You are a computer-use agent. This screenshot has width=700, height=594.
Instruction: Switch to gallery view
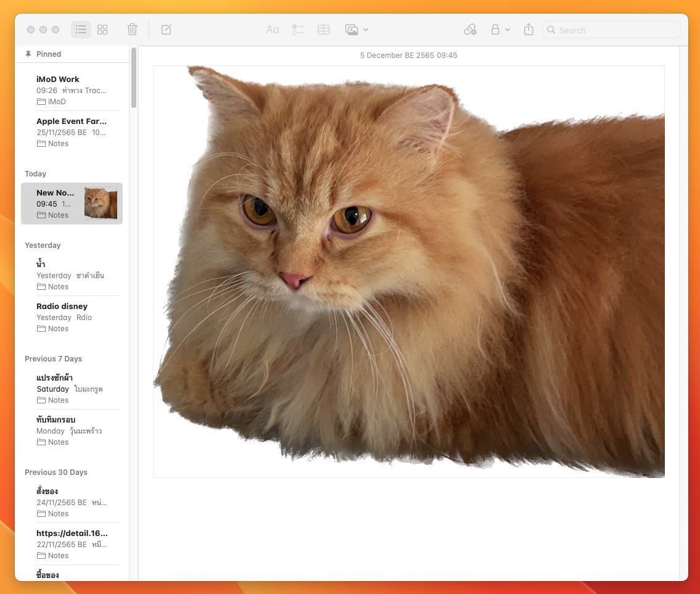102,30
